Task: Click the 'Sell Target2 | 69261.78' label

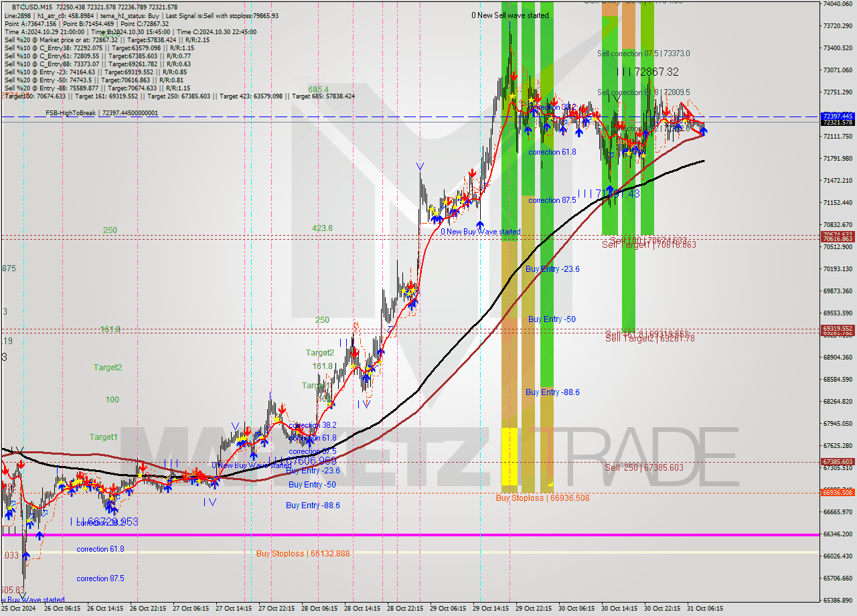Action: click(x=649, y=339)
